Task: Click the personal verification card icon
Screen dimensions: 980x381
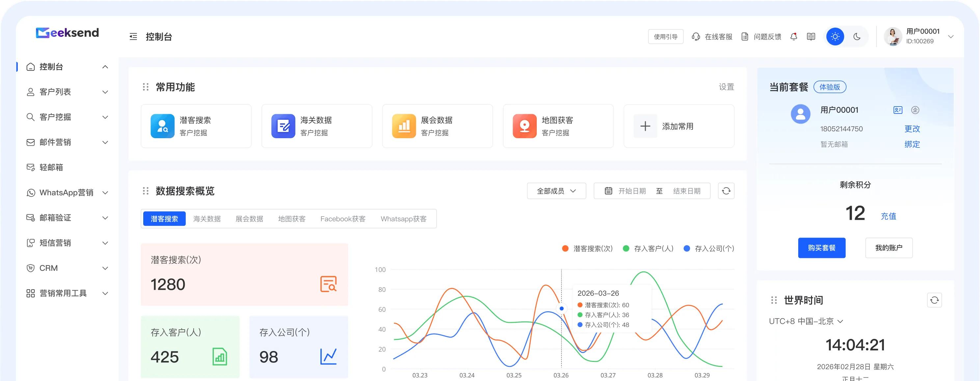Action: (898, 110)
